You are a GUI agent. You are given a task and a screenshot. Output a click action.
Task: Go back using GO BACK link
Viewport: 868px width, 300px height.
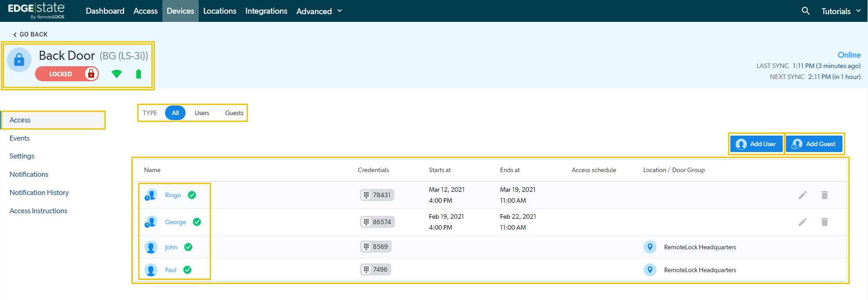tap(31, 34)
